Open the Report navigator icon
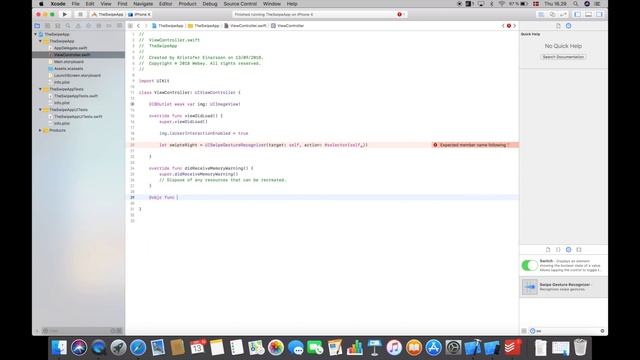The image size is (640, 360). coord(119,26)
